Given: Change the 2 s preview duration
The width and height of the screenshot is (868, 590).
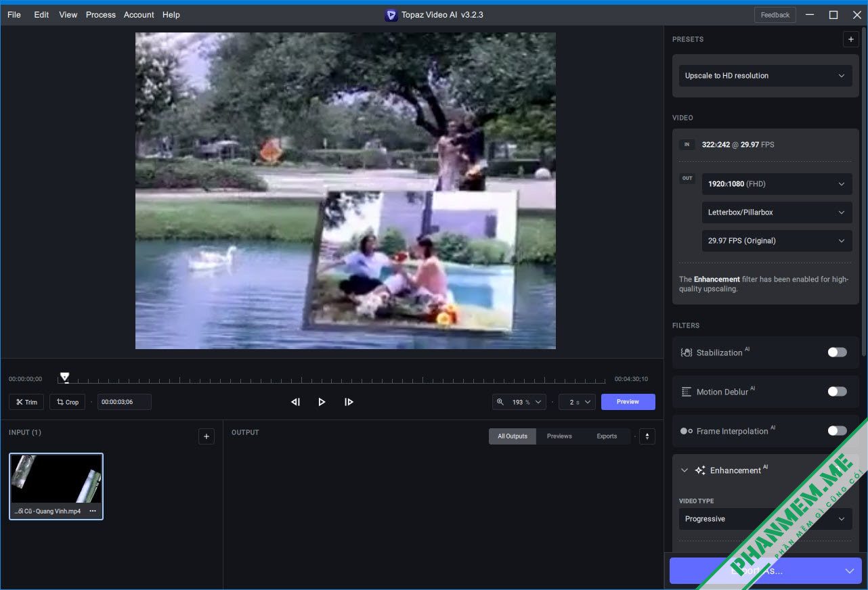Looking at the screenshot, I should (x=577, y=402).
